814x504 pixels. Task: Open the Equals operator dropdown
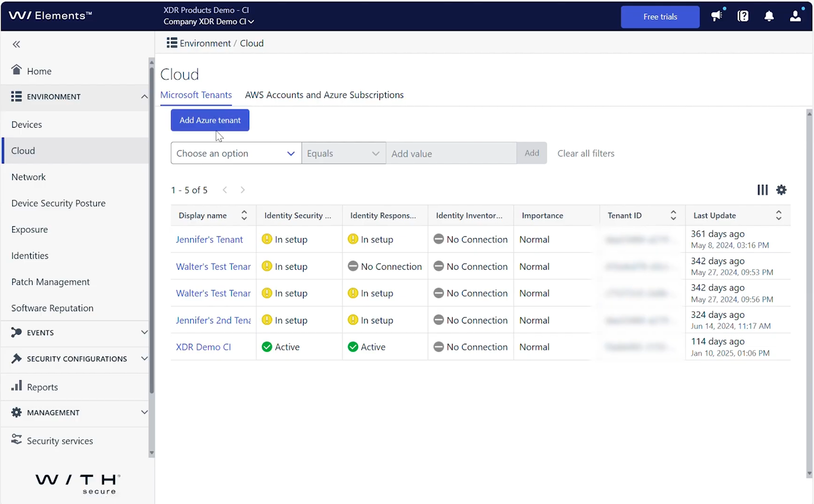(344, 153)
